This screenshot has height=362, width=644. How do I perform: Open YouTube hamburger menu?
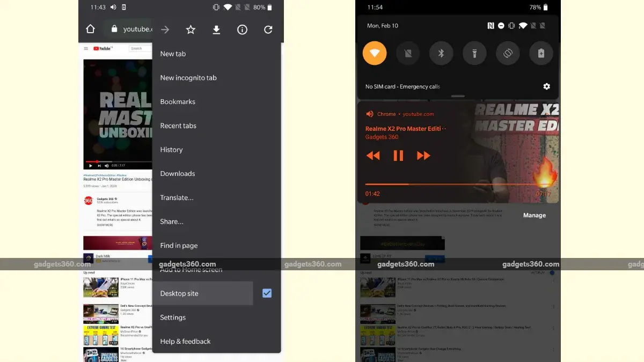pyautogui.click(x=86, y=48)
